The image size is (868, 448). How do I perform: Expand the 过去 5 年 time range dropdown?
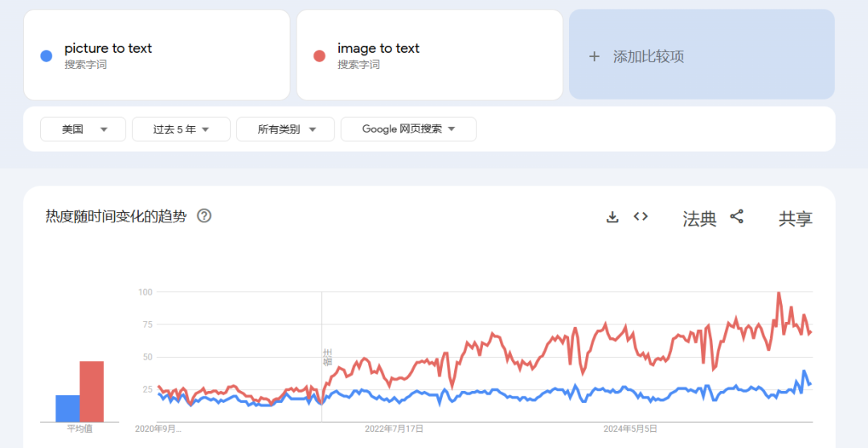(181, 129)
